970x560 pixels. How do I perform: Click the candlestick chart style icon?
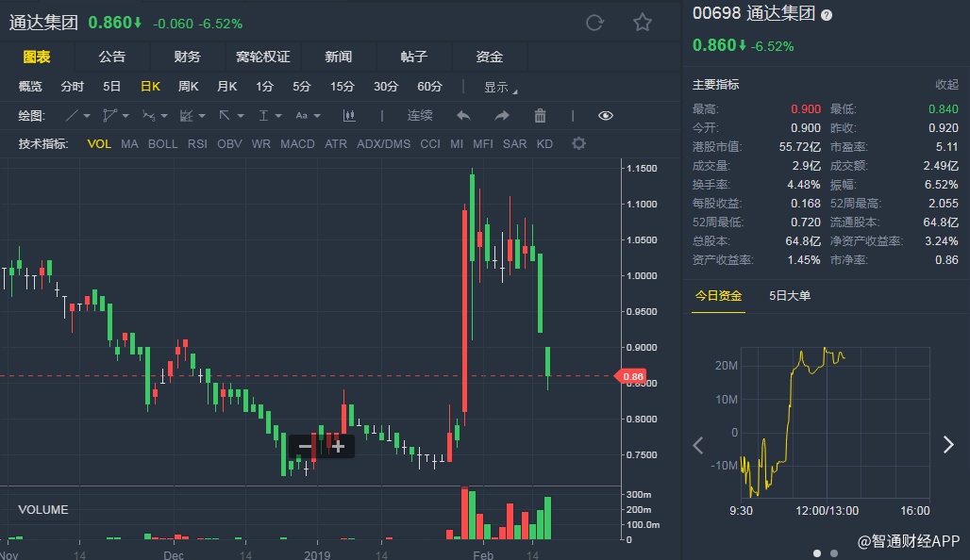pos(349,116)
